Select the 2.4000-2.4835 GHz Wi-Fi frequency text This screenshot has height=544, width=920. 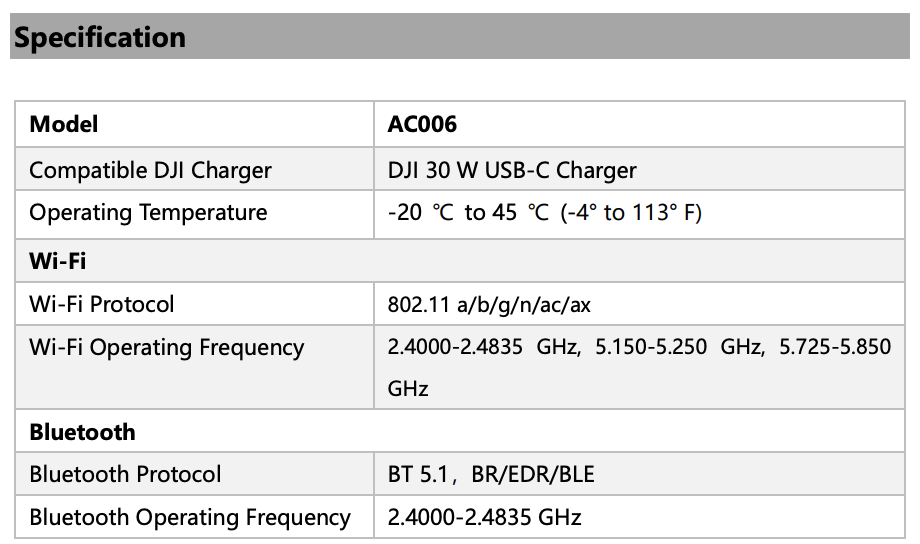pos(483,347)
